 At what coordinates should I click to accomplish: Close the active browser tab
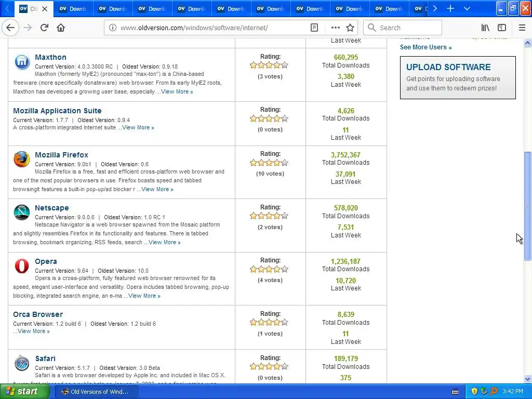pyautogui.click(x=45, y=9)
